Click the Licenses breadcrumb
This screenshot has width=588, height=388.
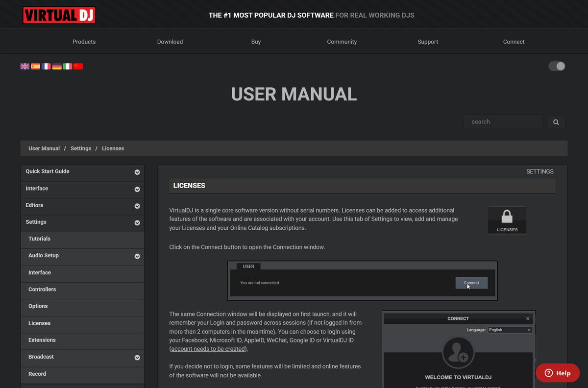coord(113,148)
